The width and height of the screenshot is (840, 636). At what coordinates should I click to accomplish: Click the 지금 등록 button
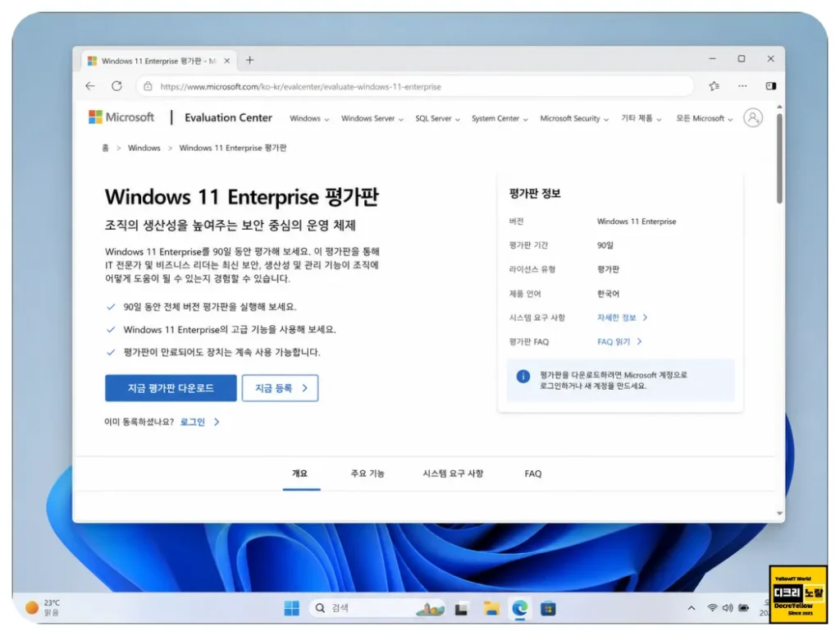click(x=281, y=388)
